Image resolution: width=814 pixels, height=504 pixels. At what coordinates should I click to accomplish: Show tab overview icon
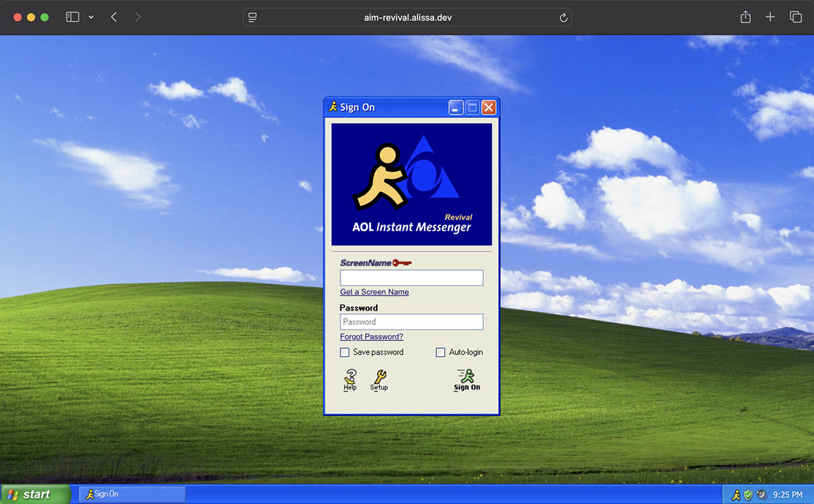coord(796,17)
